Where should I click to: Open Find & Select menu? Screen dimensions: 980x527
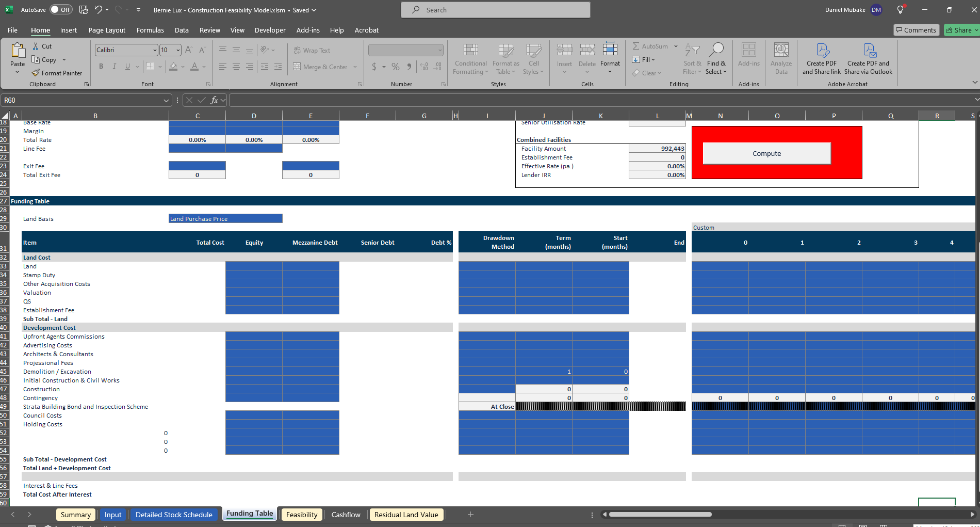[716, 59]
